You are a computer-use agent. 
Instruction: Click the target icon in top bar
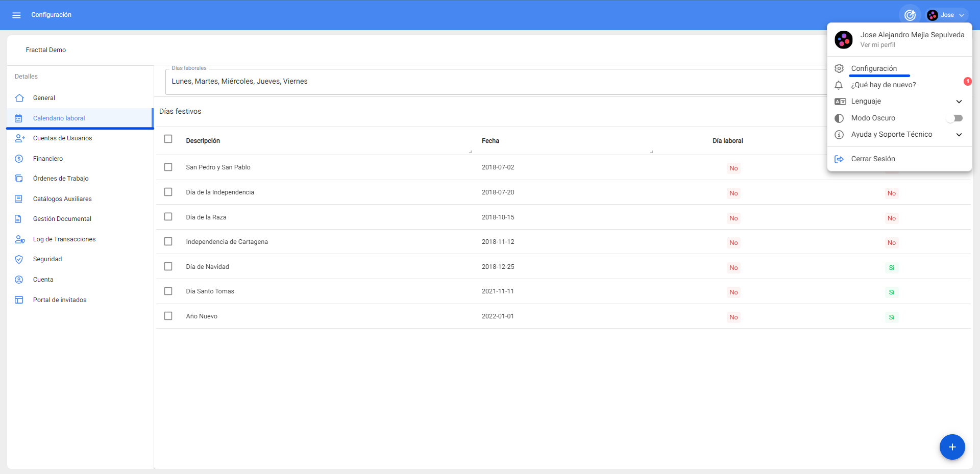click(x=910, y=15)
